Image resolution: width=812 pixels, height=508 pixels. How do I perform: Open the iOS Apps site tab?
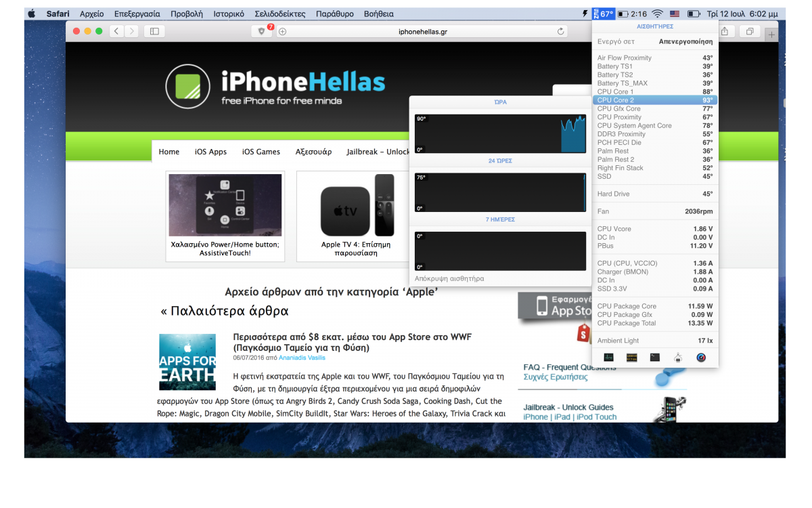[210, 152]
